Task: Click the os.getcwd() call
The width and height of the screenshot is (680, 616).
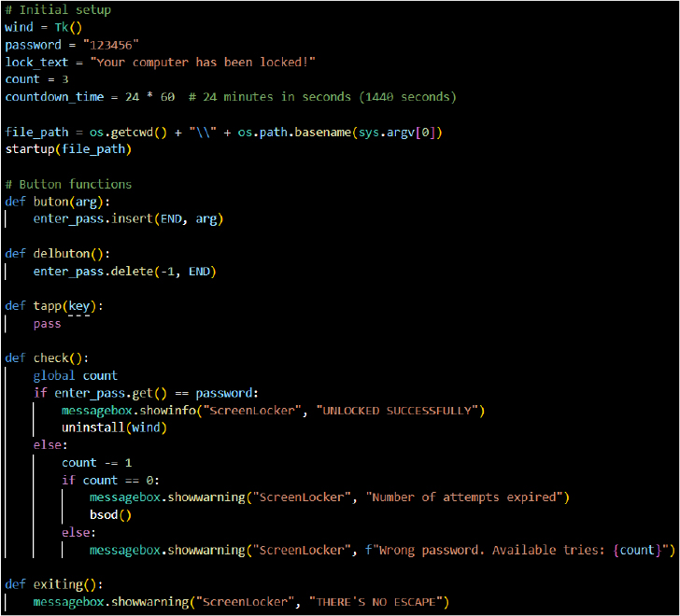Action: coord(128,133)
